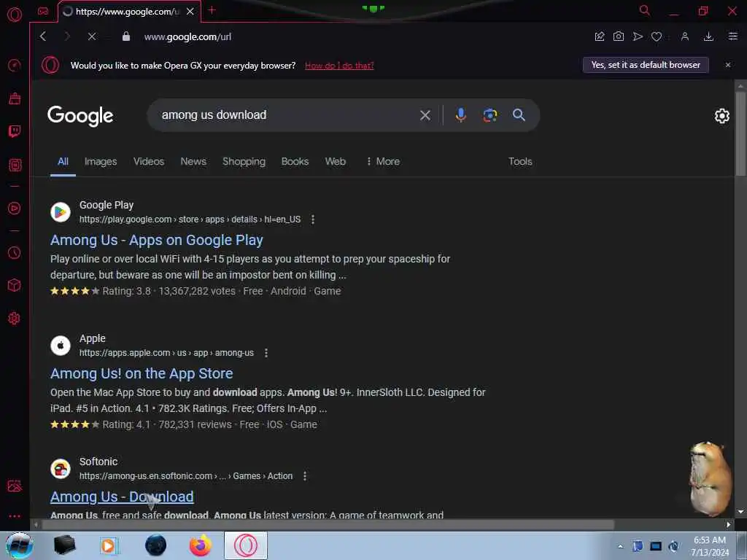The image size is (747, 560).
Task: Switch to the Images tab
Action: point(101,161)
